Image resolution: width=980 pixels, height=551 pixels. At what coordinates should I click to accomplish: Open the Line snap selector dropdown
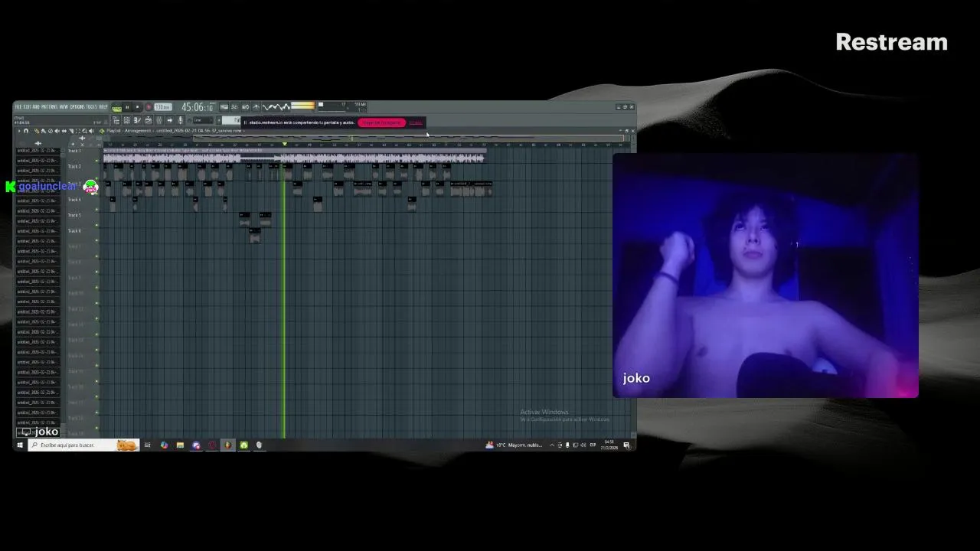point(202,120)
